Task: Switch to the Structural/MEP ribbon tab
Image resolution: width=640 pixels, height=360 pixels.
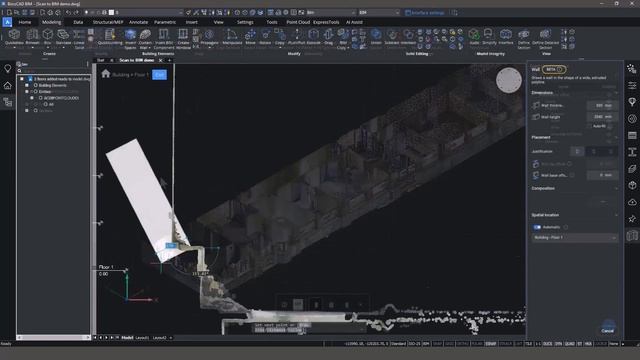Action: click(108, 22)
